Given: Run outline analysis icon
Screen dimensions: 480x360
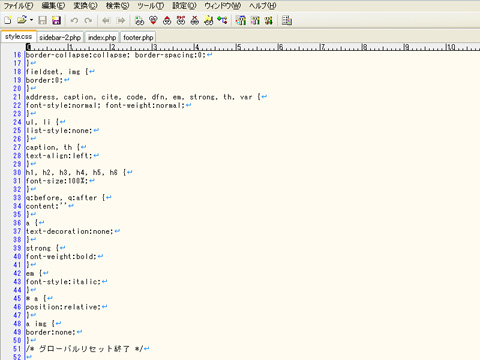Looking at the screenshot, I should [x=222, y=21].
